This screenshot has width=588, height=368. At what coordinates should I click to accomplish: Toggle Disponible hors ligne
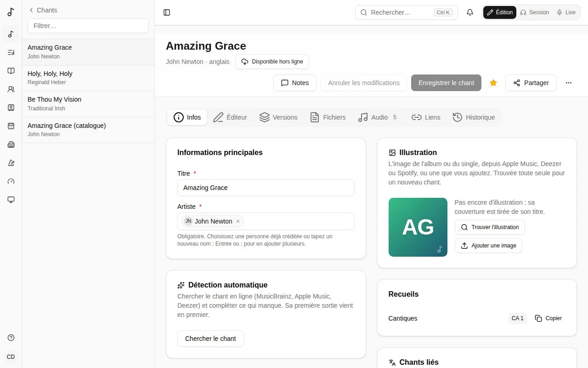coord(272,62)
